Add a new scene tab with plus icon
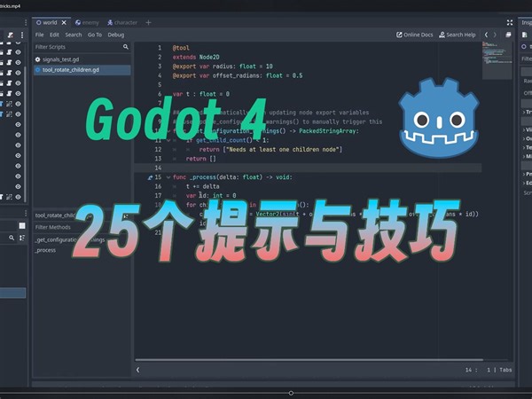This screenshot has width=532, height=399. [148, 22]
